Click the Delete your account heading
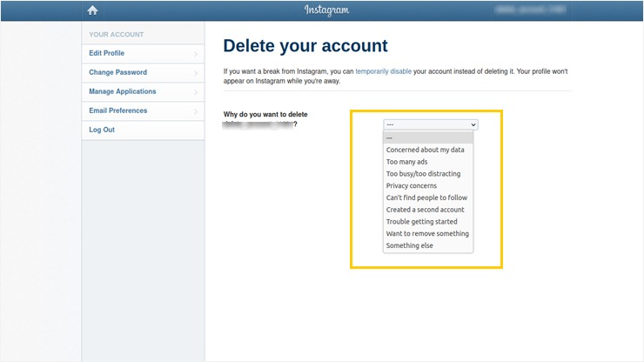Image resolution: width=644 pixels, height=362 pixels. 305,46
